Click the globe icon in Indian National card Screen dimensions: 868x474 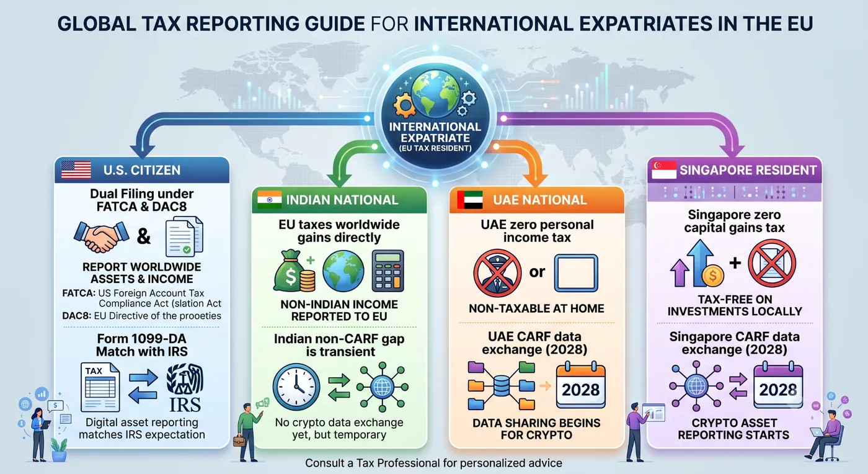[345, 270]
